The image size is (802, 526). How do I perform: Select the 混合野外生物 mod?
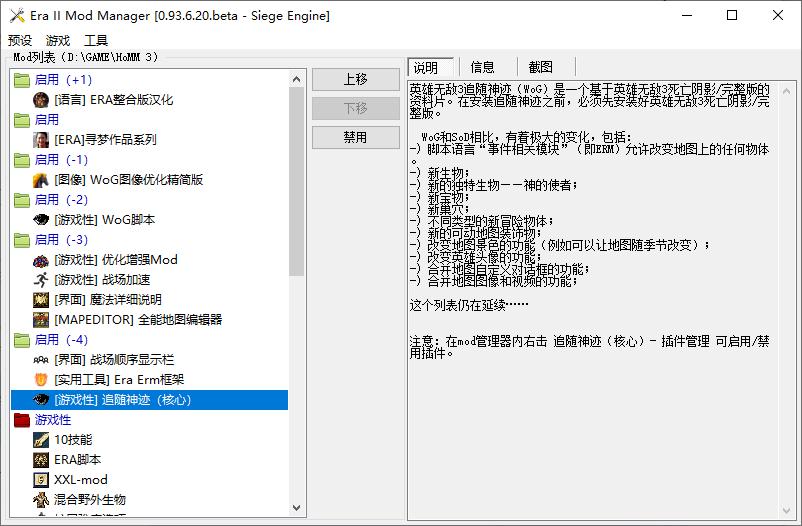click(x=90, y=499)
